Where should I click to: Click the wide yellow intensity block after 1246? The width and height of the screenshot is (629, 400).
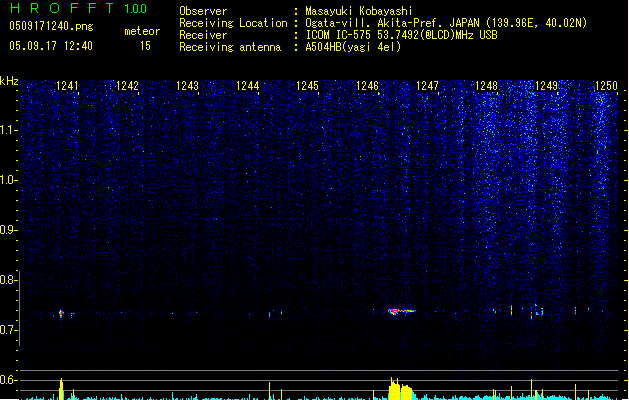[400, 391]
